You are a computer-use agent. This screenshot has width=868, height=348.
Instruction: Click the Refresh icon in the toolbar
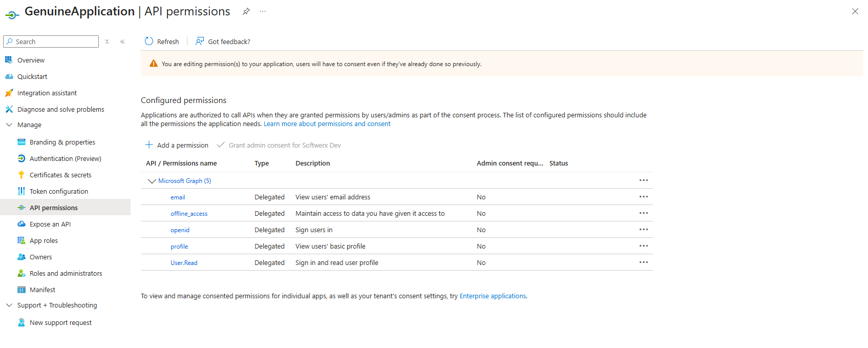coord(149,42)
